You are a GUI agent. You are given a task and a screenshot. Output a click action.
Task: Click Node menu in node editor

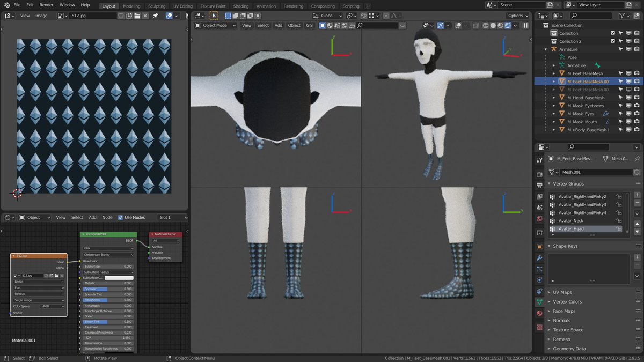[x=107, y=217]
